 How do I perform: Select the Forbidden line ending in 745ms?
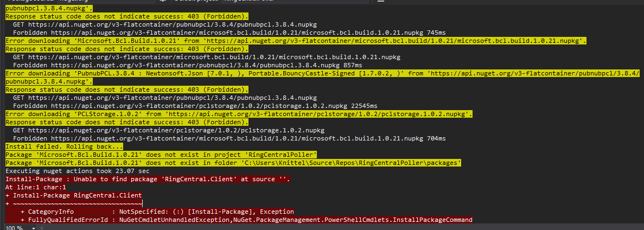(229, 33)
